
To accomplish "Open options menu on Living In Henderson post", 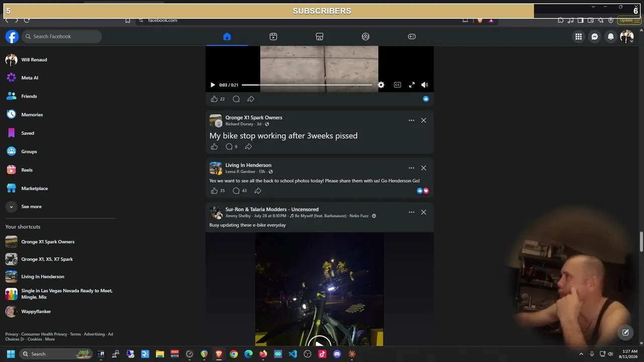I will [x=412, y=168].
